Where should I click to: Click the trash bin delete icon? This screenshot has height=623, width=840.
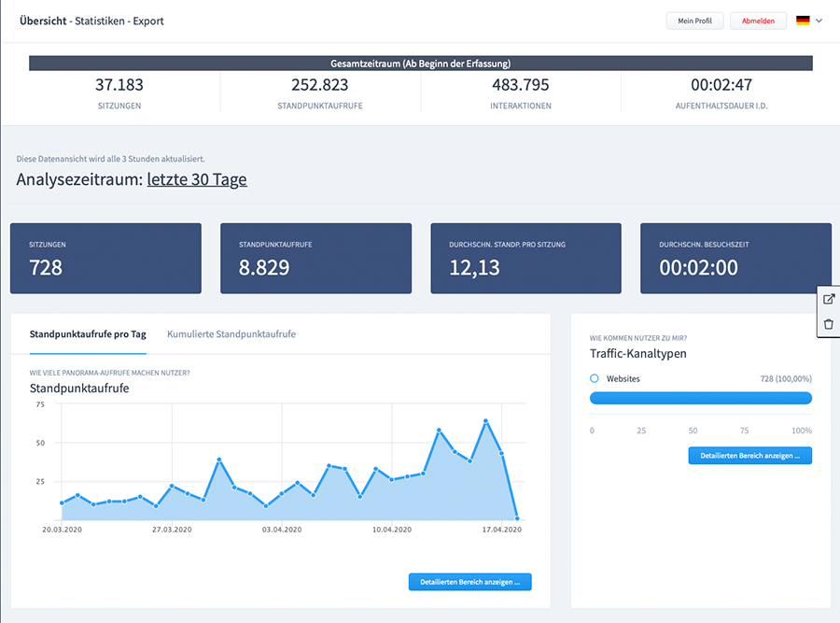pyautogui.click(x=828, y=324)
